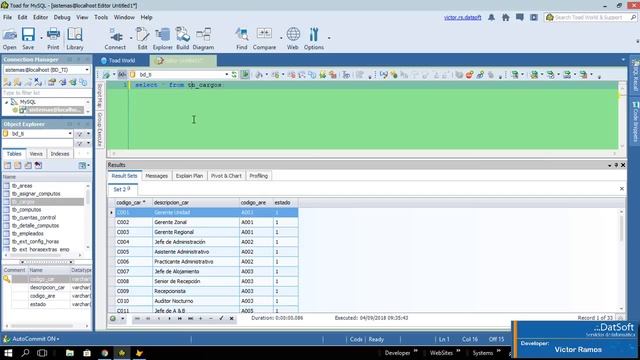Open the Options tool

click(x=313, y=39)
